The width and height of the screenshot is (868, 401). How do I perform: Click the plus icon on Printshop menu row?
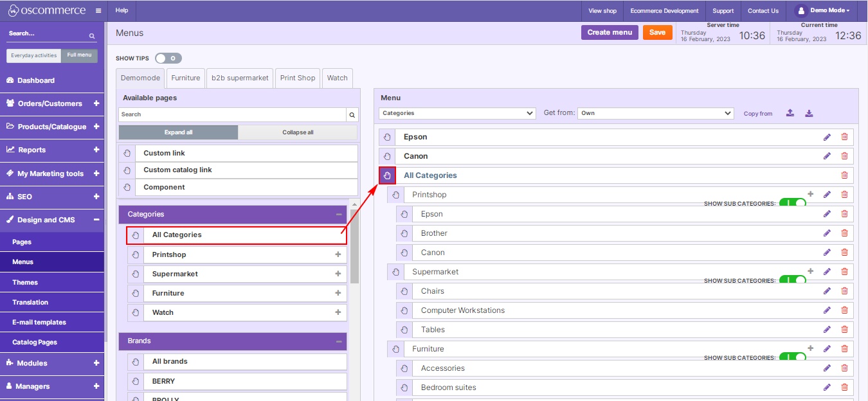[x=810, y=194]
